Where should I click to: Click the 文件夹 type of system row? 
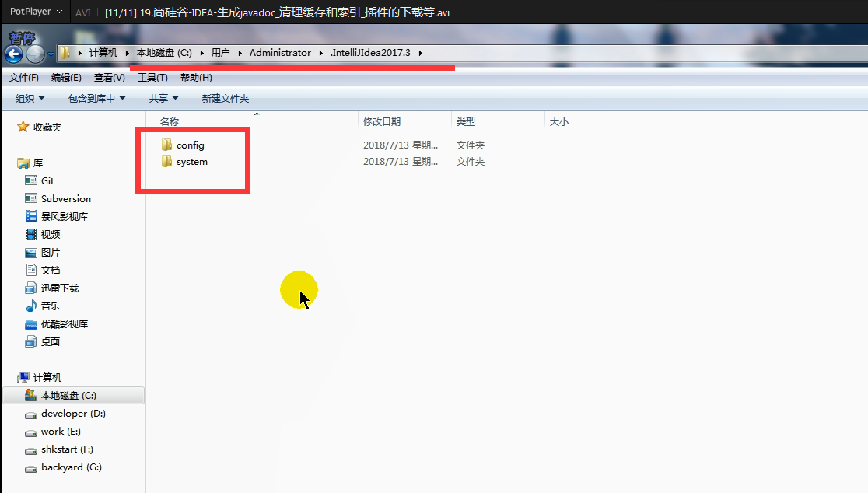470,162
